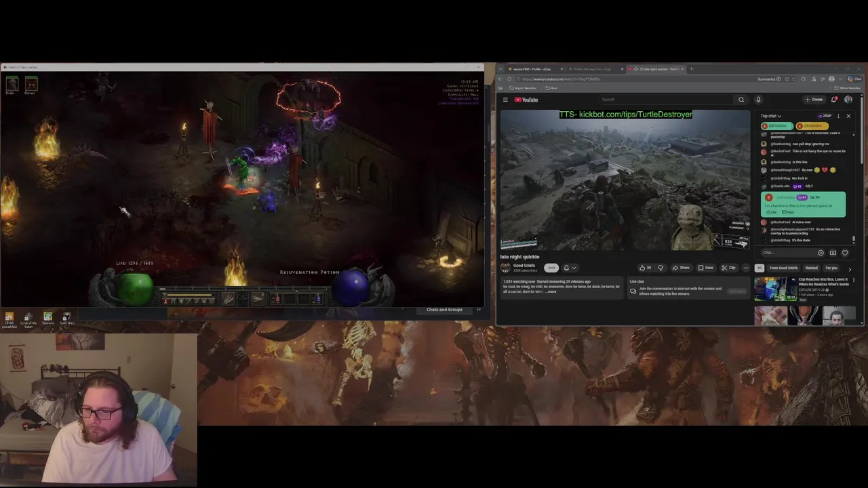Select the From Good Griefs chip
Image resolution: width=868 pixels, height=488 pixels.
point(783,268)
